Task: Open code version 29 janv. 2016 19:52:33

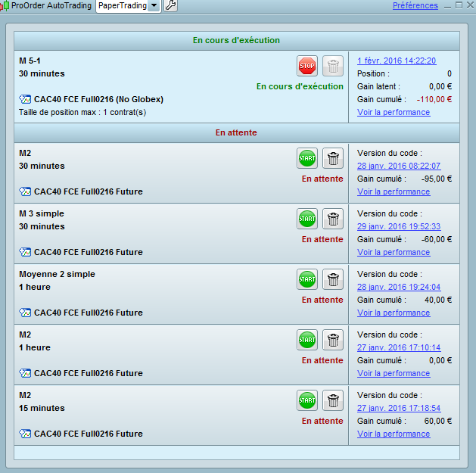Action: point(399,226)
